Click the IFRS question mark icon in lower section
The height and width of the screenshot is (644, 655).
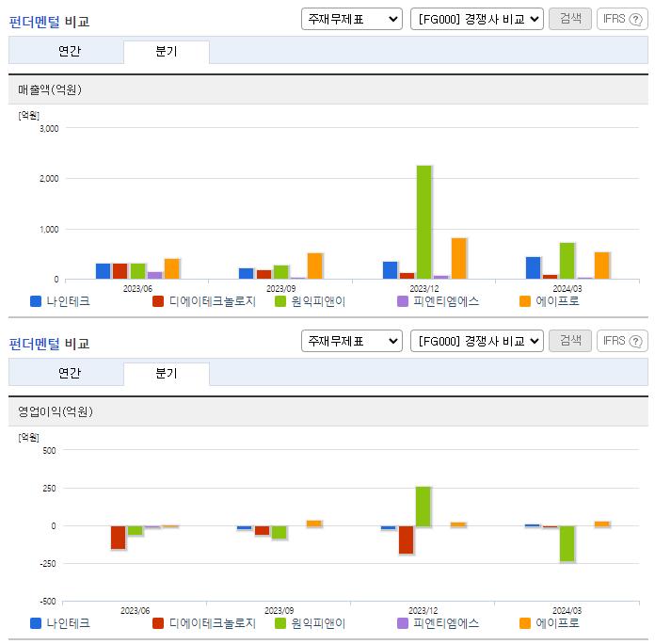click(635, 342)
